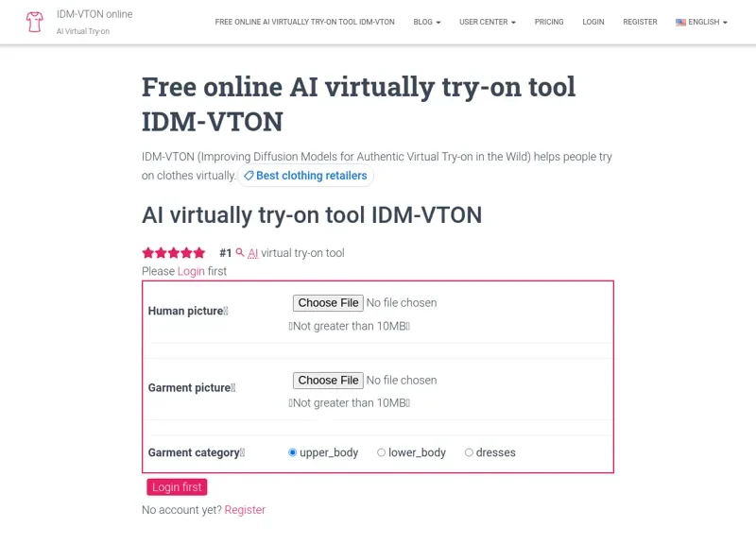The image size is (756, 544).
Task: Click the Login link in Please Login first
Action: point(189,271)
